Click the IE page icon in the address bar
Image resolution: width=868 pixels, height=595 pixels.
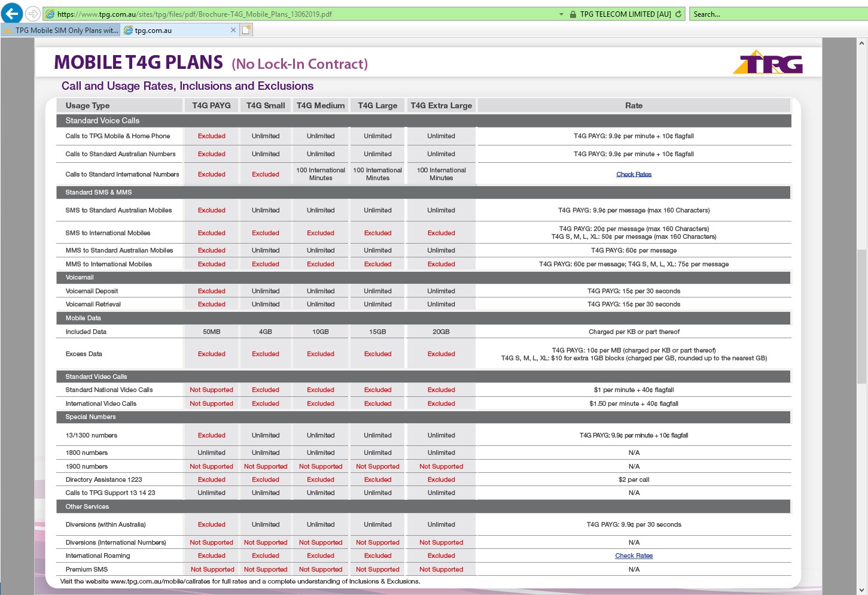[x=50, y=14]
